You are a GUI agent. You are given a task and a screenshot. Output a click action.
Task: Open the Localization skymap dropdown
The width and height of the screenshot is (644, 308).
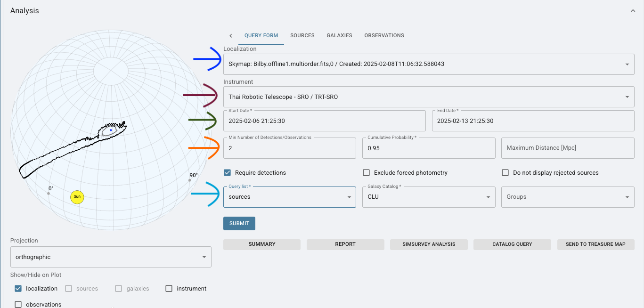click(x=627, y=64)
